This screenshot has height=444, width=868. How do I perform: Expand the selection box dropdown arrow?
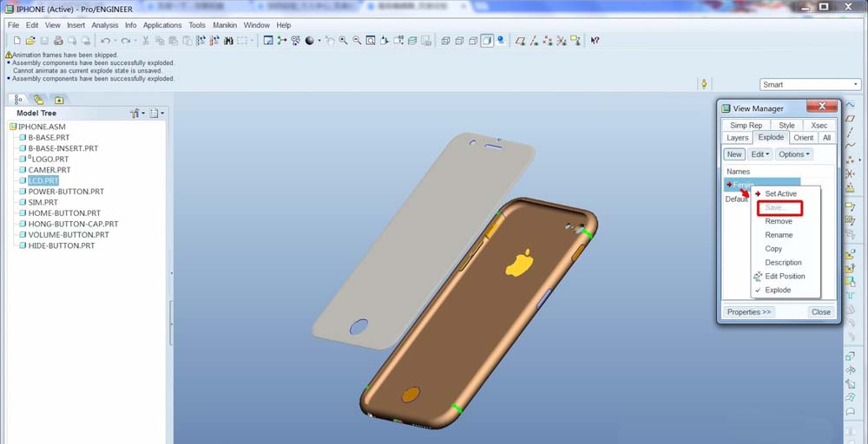tap(252, 41)
